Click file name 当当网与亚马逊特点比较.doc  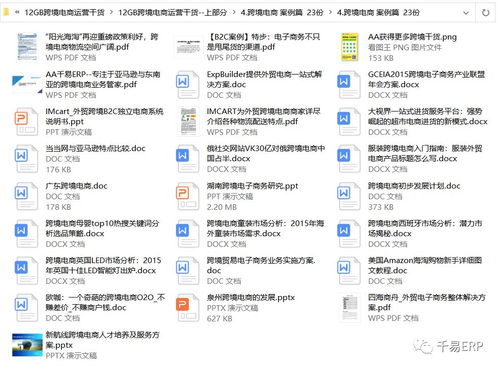[x=95, y=148]
